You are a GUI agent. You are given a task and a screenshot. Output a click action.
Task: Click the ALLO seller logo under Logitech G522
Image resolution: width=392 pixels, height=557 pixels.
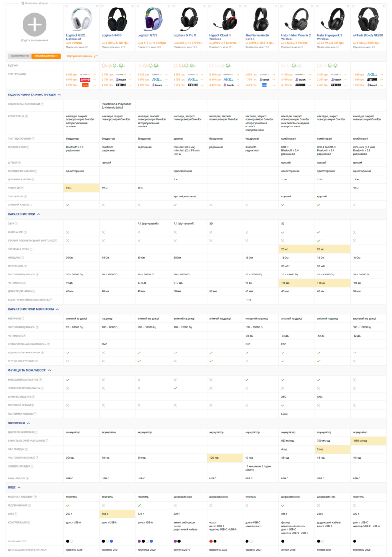point(85,80)
